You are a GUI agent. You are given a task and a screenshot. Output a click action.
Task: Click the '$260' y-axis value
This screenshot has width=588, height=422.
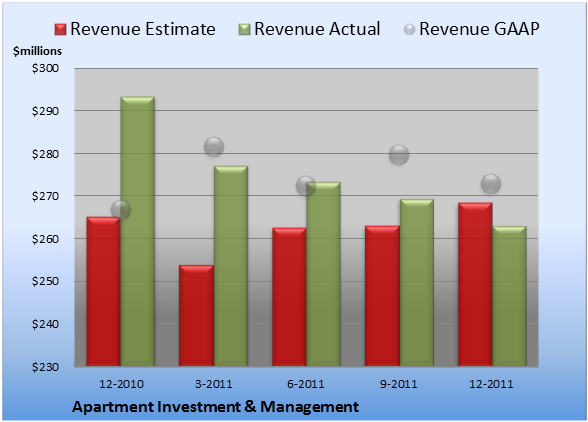(x=45, y=239)
